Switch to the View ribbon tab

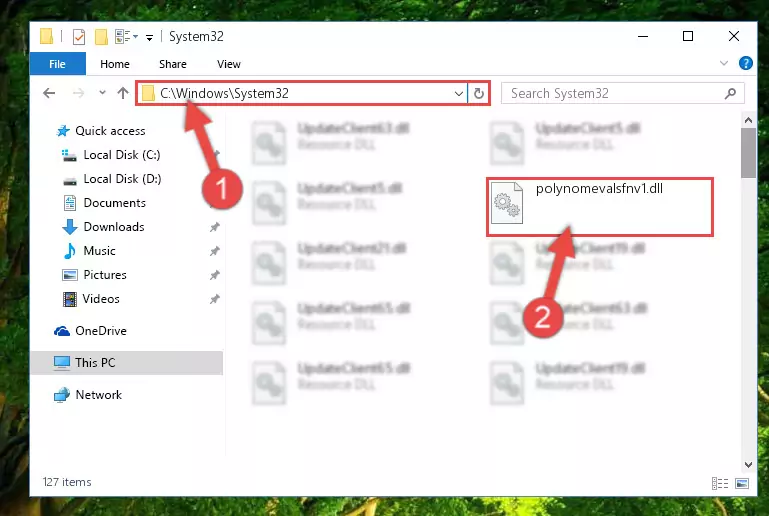click(229, 64)
